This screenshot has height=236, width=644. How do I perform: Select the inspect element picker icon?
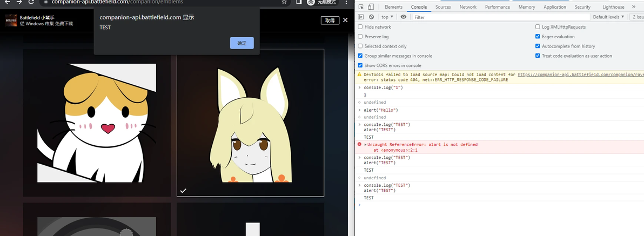361,7
